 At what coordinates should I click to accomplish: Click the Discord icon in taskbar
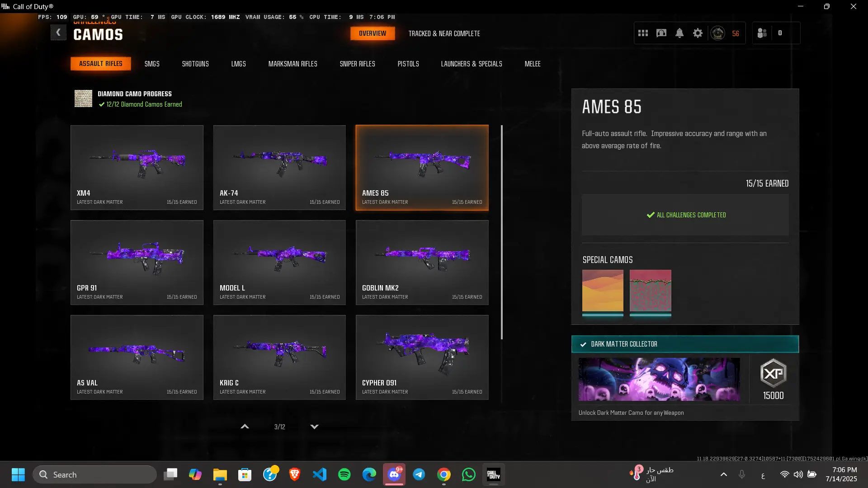coord(394,474)
